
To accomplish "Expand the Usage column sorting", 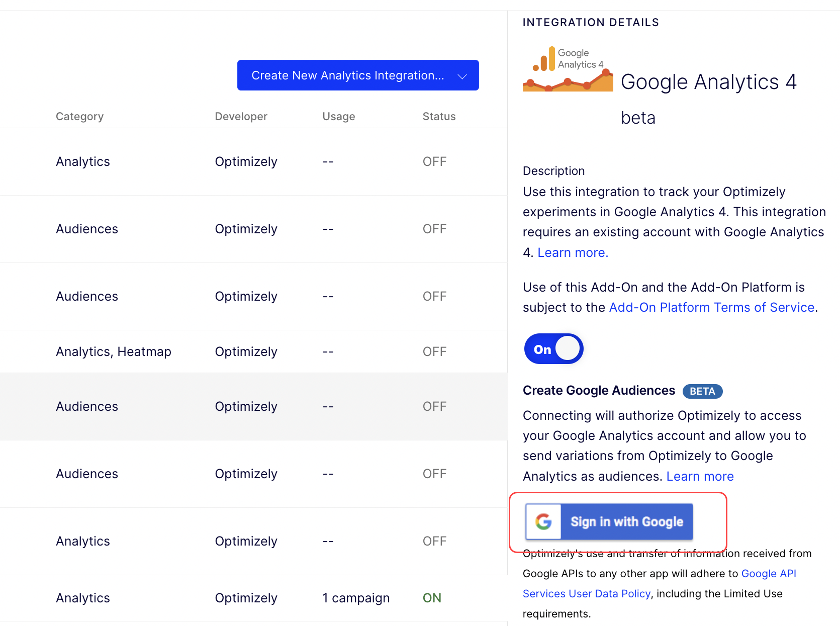I will pyautogui.click(x=338, y=116).
